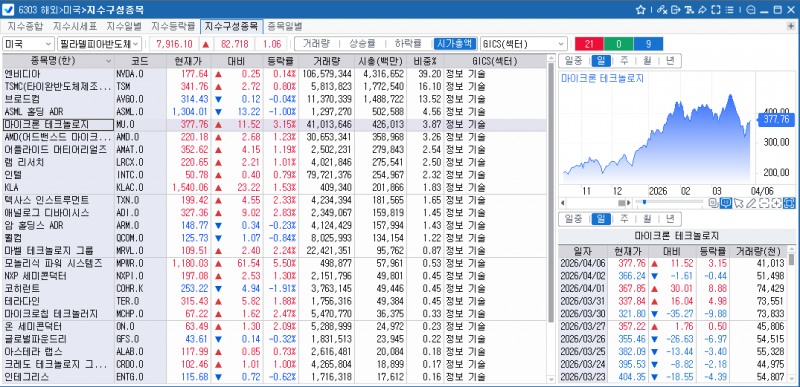Image resolution: width=800 pixels, height=387 pixels.
Task: Switch to the '지수종합' tab
Action: (25, 26)
